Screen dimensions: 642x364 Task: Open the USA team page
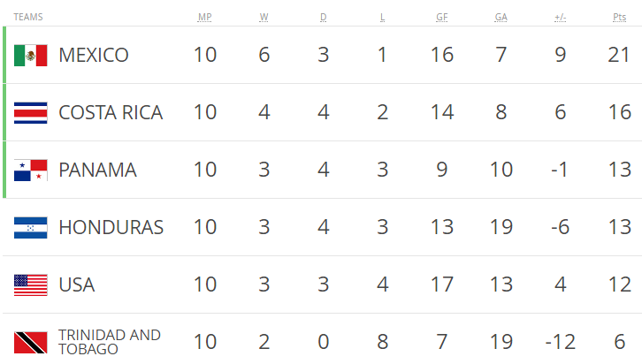(76, 285)
